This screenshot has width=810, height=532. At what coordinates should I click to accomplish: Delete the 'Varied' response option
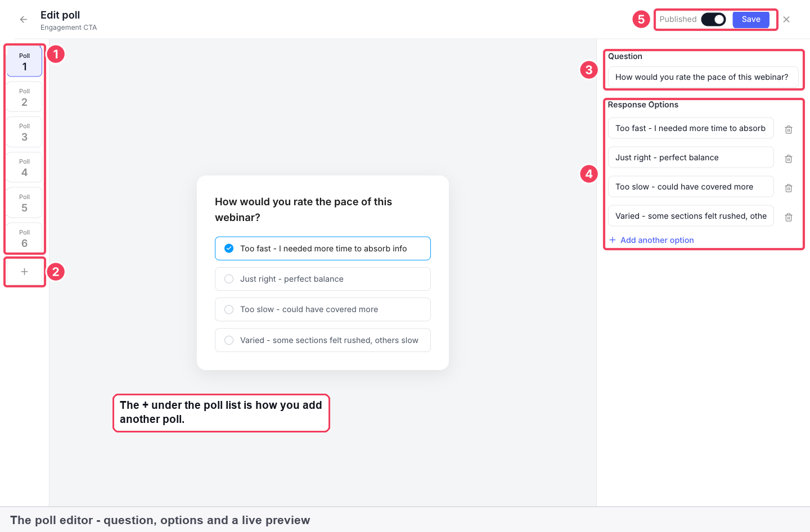(789, 217)
